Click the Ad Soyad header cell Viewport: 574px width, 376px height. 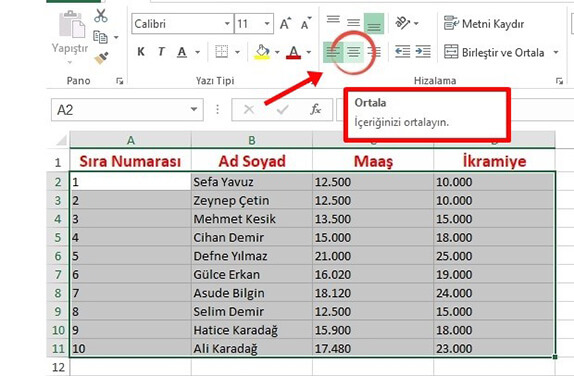(x=252, y=161)
